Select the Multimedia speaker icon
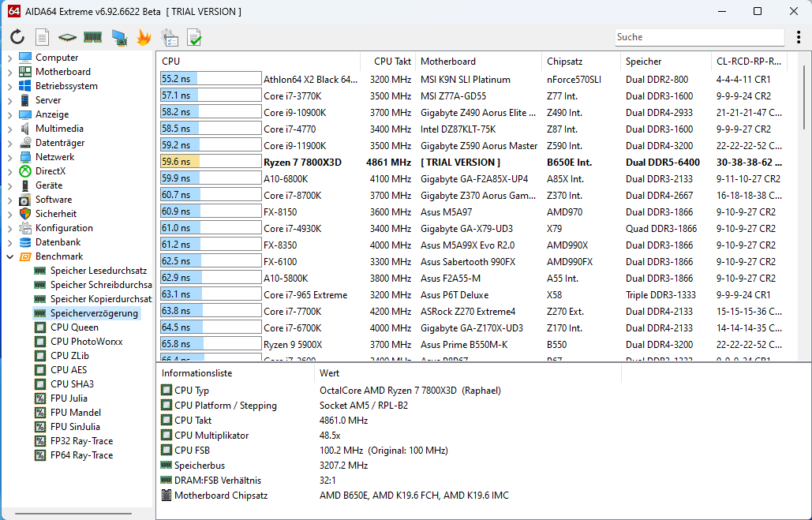The width and height of the screenshot is (812, 520). click(x=25, y=129)
